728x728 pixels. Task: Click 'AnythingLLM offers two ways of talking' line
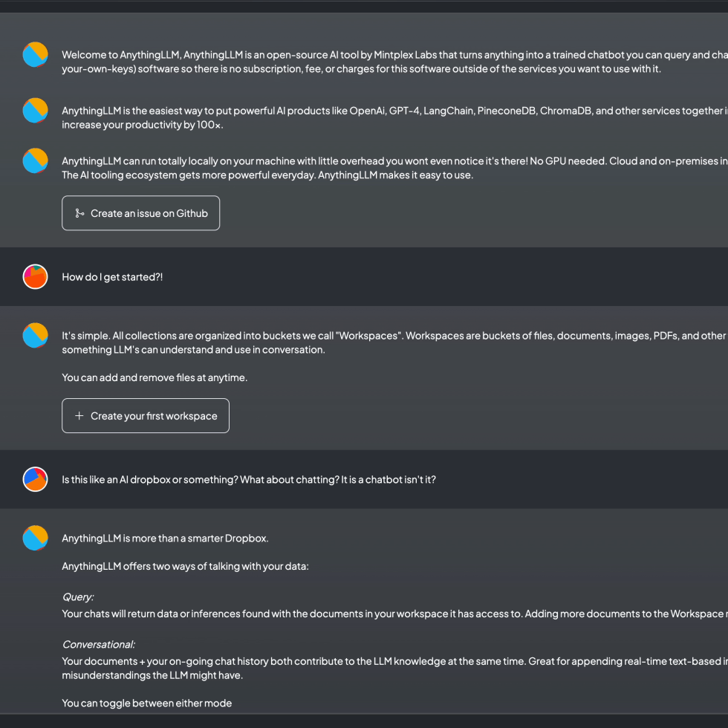(x=185, y=567)
